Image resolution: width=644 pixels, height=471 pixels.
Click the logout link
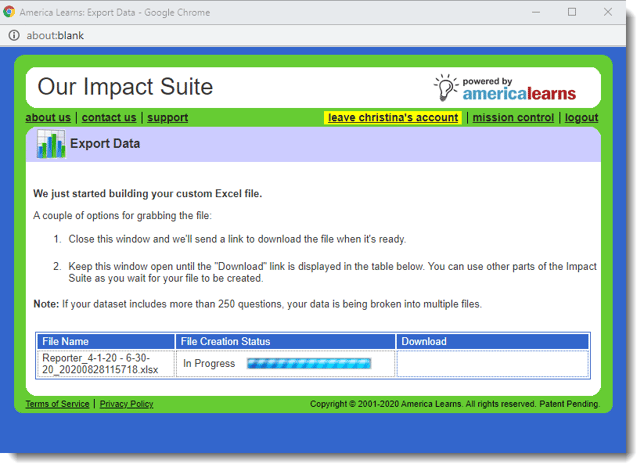581,117
